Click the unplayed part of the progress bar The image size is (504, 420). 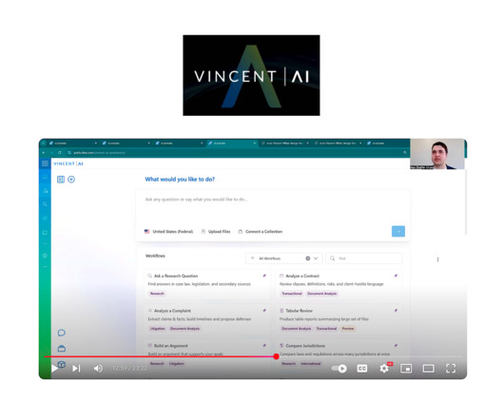pyautogui.click(x=370, y=356)
